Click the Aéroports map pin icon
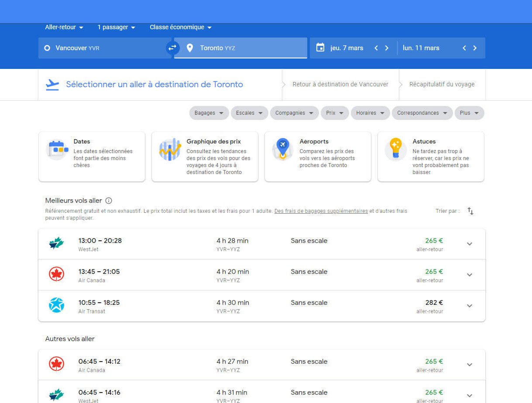The image size is (532, 403). tap(283, 149)
